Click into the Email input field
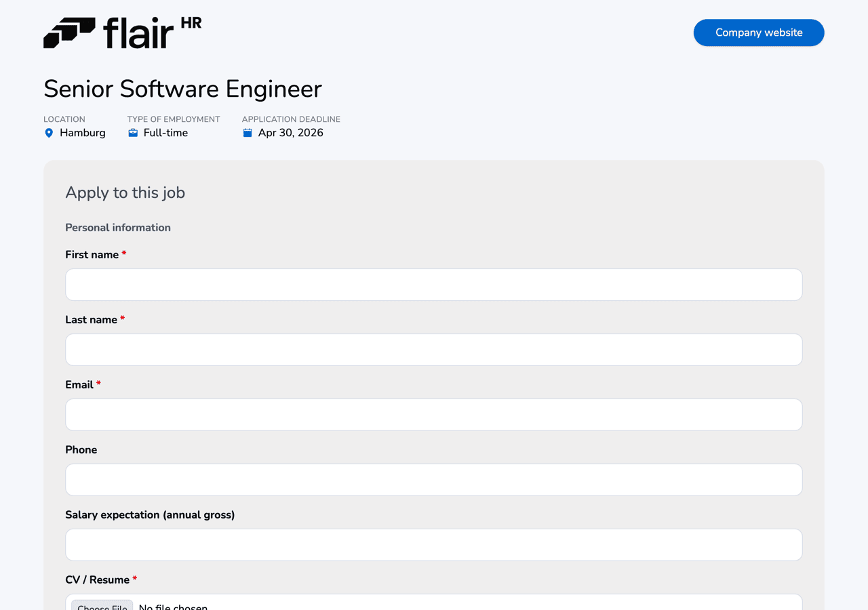 click(x=434, y=415)
